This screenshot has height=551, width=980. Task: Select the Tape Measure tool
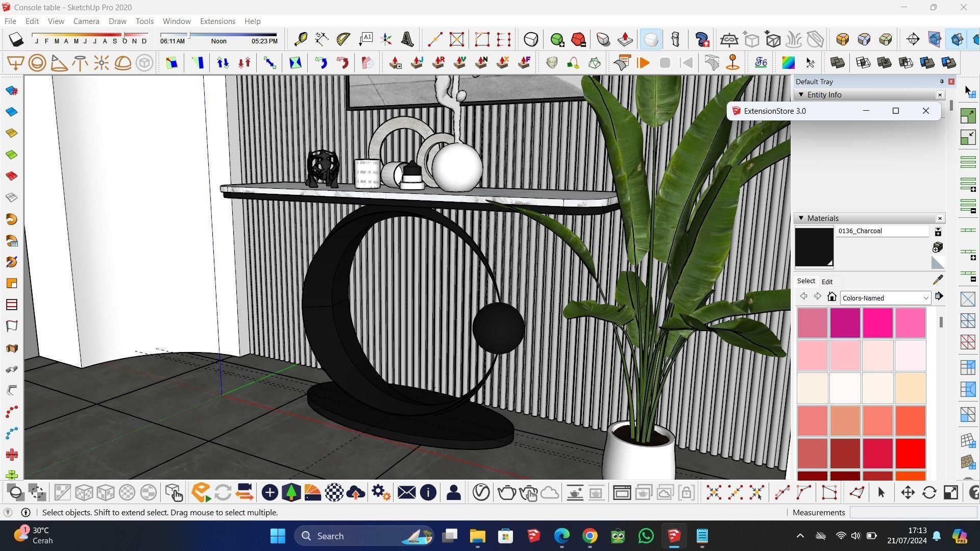[301, 39]
